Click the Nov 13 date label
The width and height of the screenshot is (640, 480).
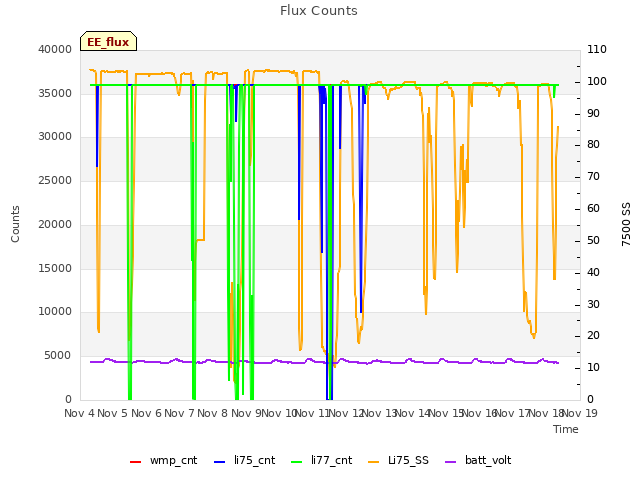[379, 413]
